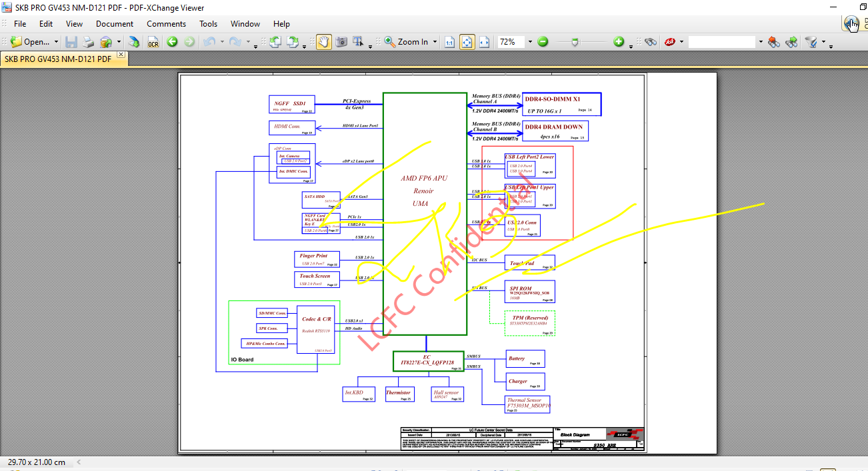
Task: Close the SKB PRO GV453 document tab
Action: click(121, 54)
